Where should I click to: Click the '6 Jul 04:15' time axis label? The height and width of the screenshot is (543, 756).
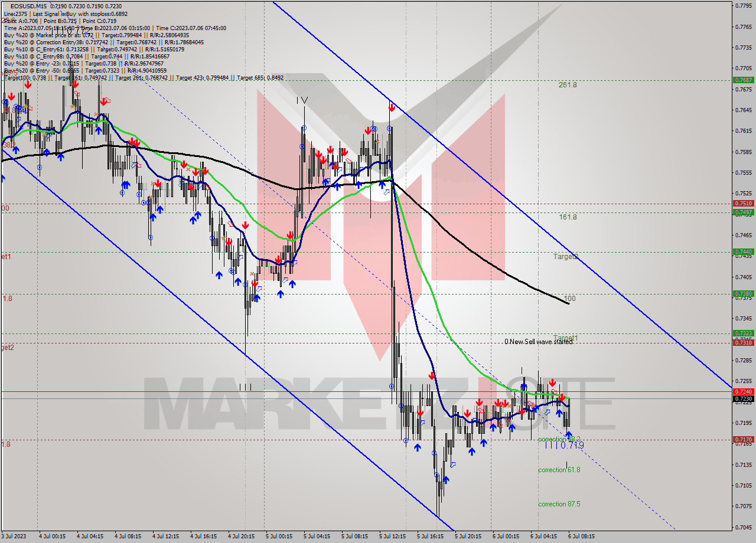543,537
